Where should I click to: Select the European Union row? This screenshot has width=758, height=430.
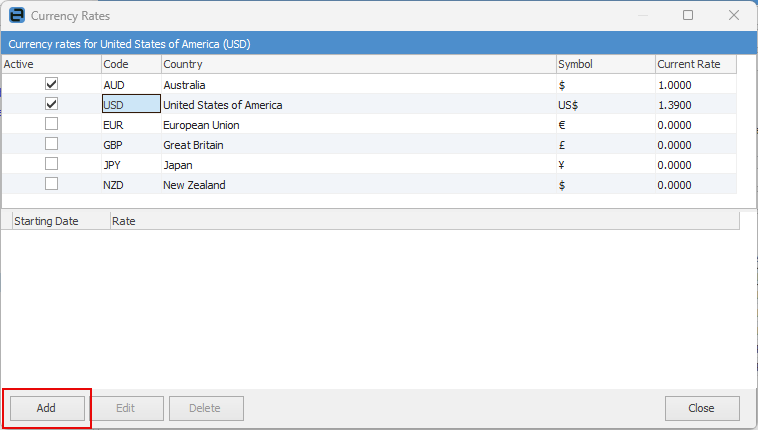369,125
